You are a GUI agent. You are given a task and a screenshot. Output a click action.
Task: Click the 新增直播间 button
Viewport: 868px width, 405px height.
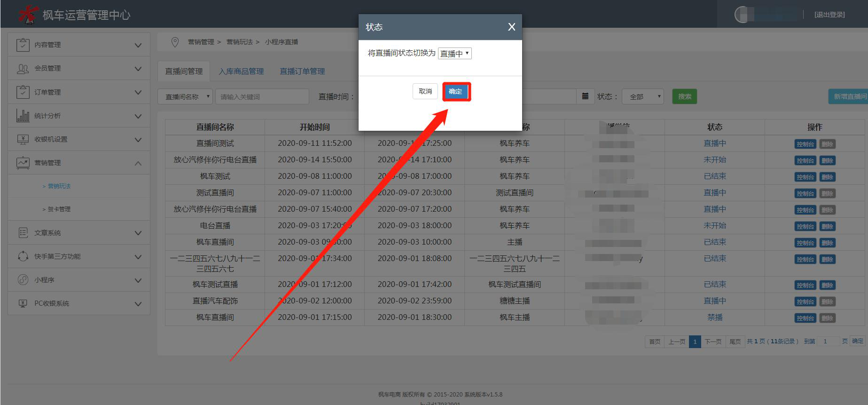(x=848, y=96)
